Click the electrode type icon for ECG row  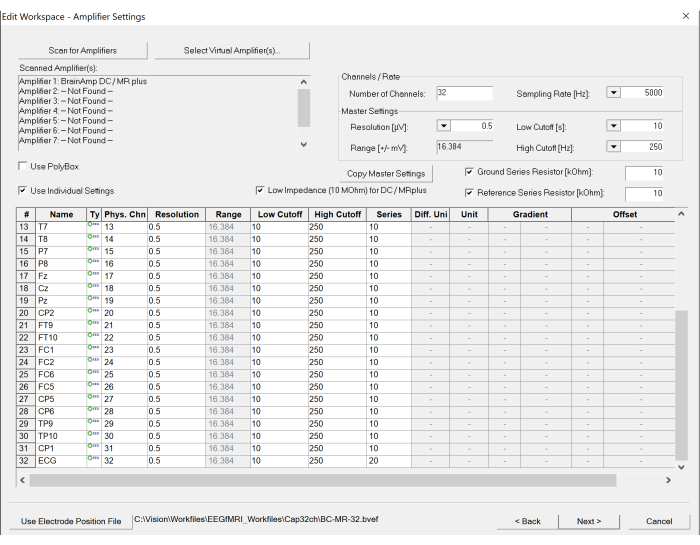coord(93,458)
